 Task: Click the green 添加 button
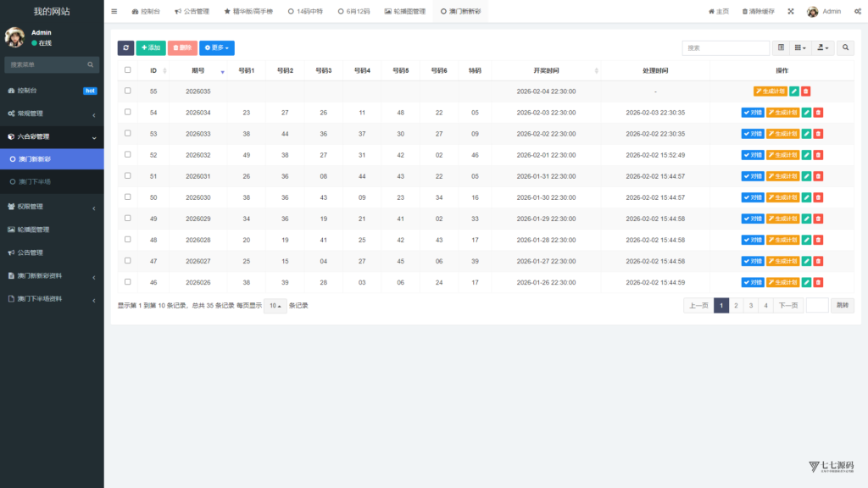pos(151,48)
